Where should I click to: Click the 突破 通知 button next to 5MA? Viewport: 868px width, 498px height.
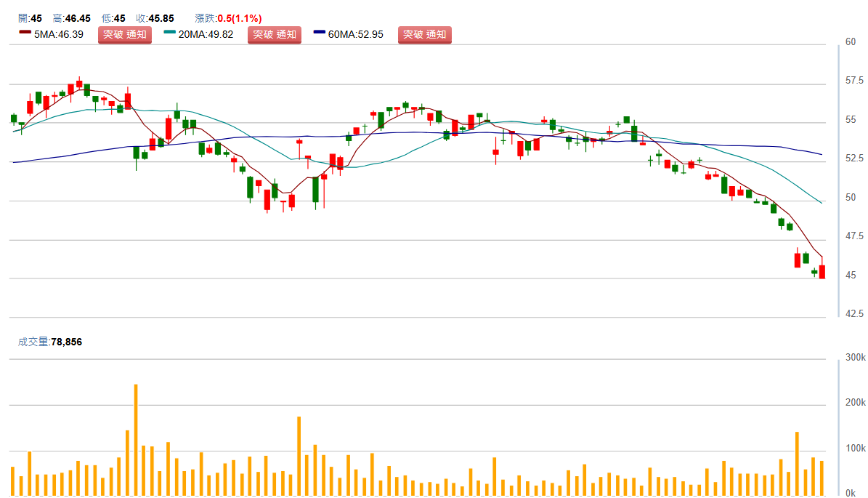(124, 34)
